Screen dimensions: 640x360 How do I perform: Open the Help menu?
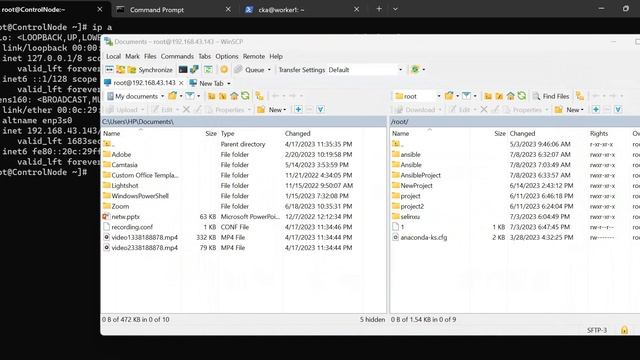276,56
